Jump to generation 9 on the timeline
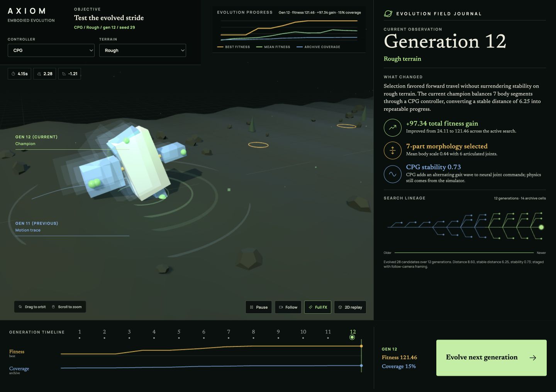556x392 pixels. (278, 334)
